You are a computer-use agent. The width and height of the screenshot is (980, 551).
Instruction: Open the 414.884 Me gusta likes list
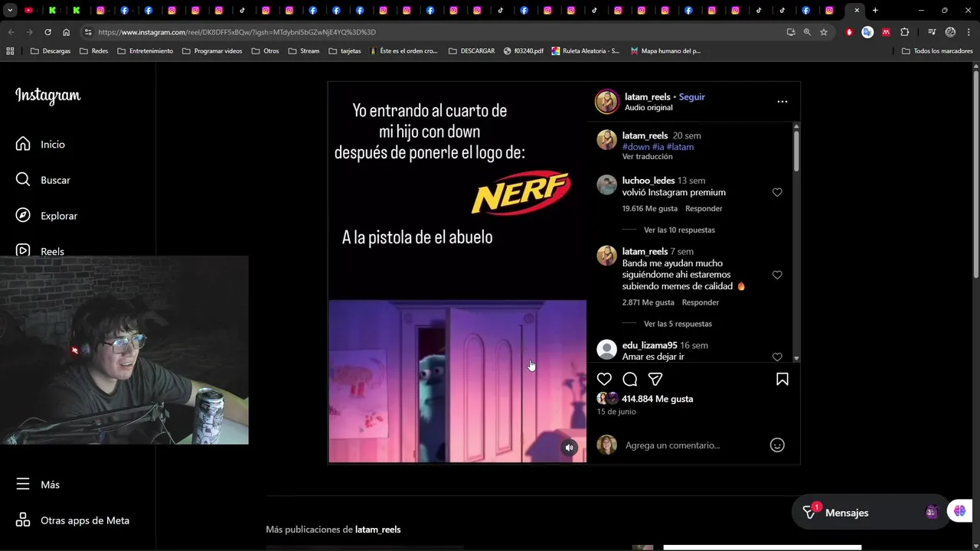[x=658, y=399]
